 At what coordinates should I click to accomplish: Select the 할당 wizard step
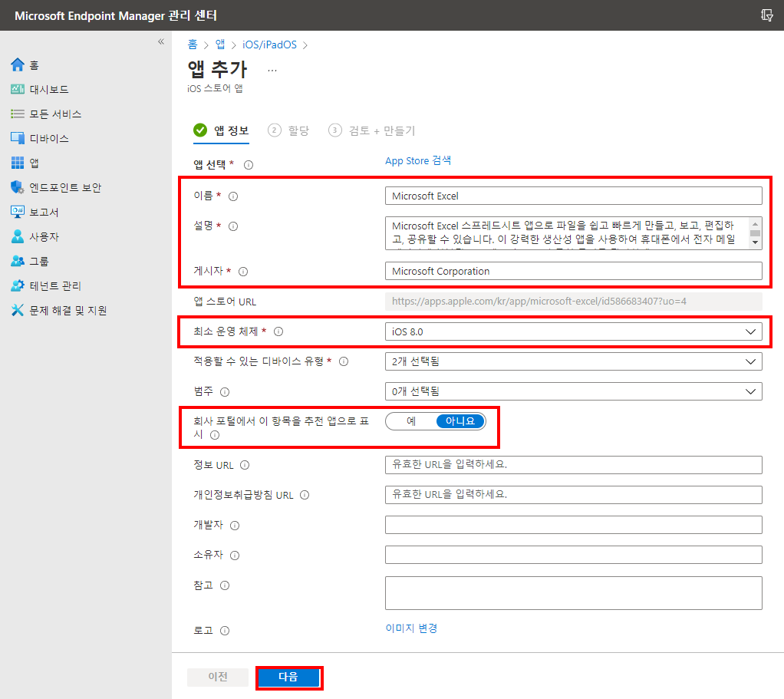pos(288,130)
